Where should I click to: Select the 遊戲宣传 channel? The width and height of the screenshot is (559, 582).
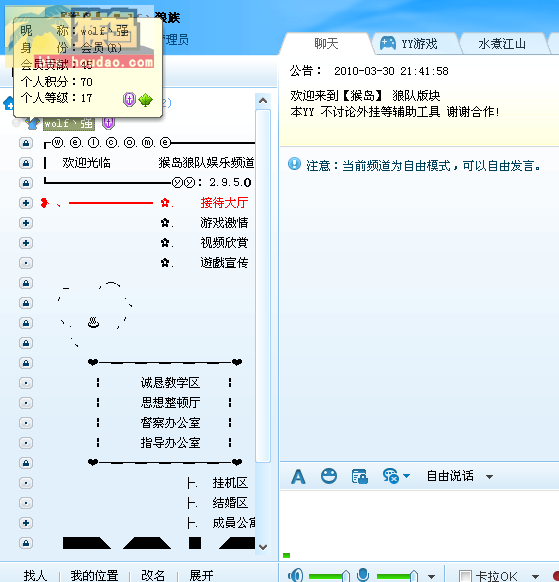(224, 263)
